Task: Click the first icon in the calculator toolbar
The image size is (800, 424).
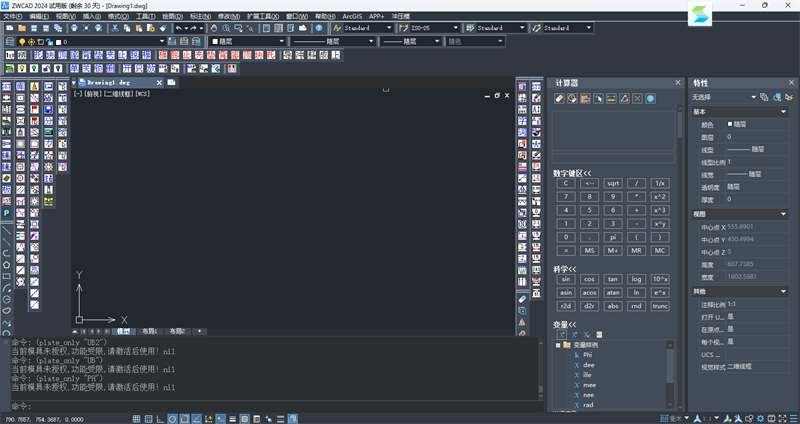Action: (x=560, y=98)
